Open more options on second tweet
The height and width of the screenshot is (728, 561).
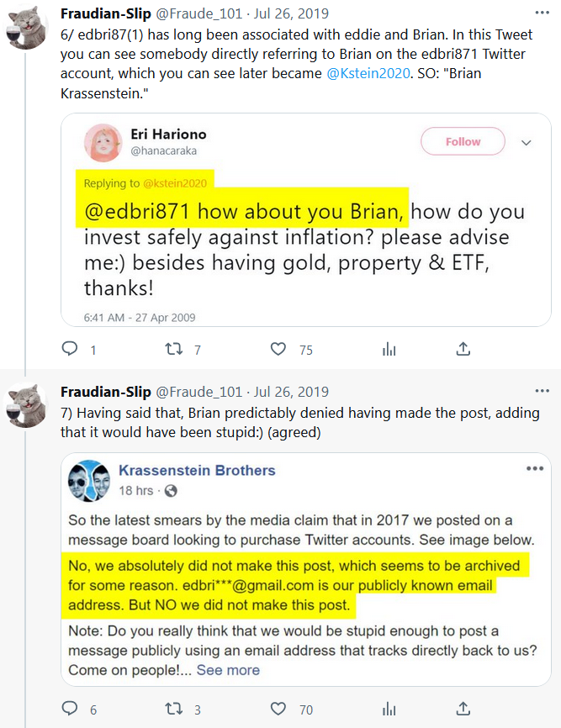tap(538, 393)
